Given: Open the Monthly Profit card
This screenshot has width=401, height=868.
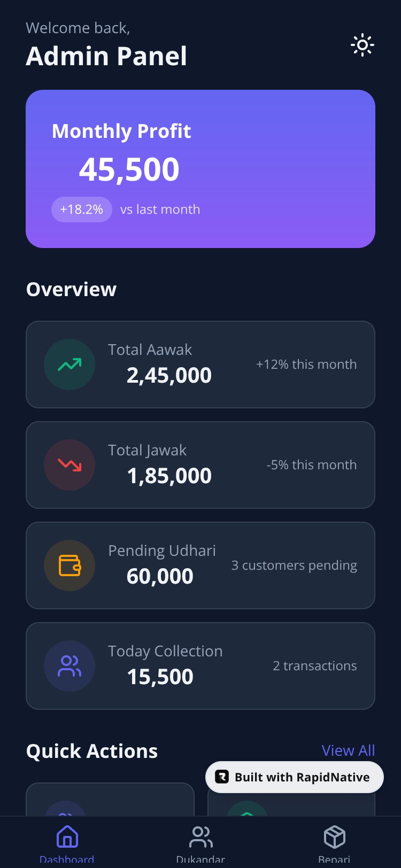Looking at the screenshot, I should coord(200,169).
